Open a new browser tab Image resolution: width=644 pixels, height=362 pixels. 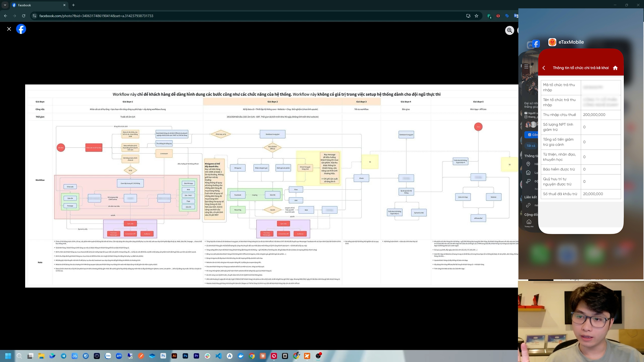[x=73, y=5]
